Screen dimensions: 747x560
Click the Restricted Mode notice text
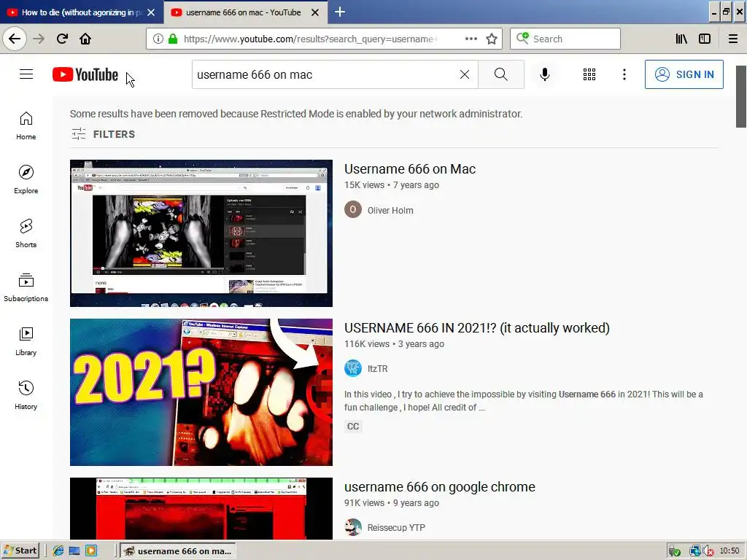(296, 114)
